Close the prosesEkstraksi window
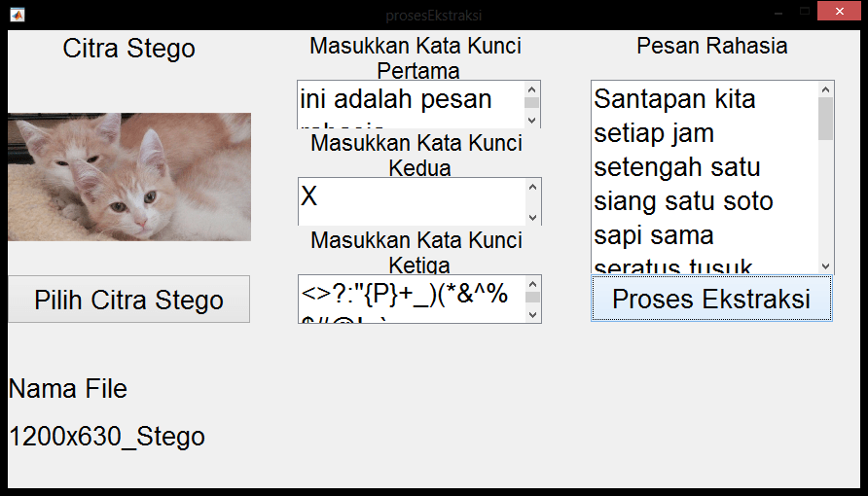Image resolution: width=868 pixels, height=496 pixels. point(838,12)
